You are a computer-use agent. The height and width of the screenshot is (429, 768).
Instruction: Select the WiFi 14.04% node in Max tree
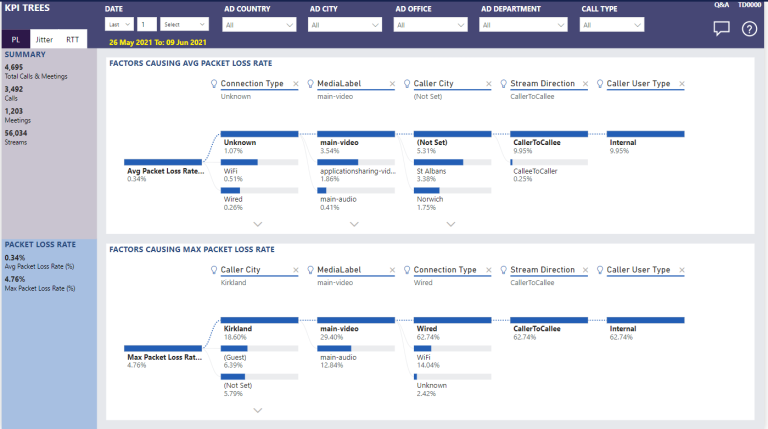453,357
